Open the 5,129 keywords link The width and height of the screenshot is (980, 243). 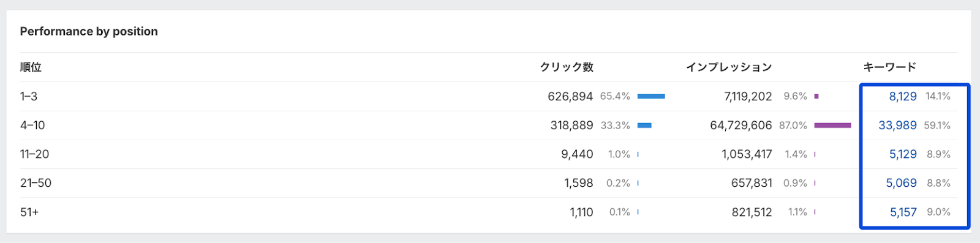(x=903, y=154)
